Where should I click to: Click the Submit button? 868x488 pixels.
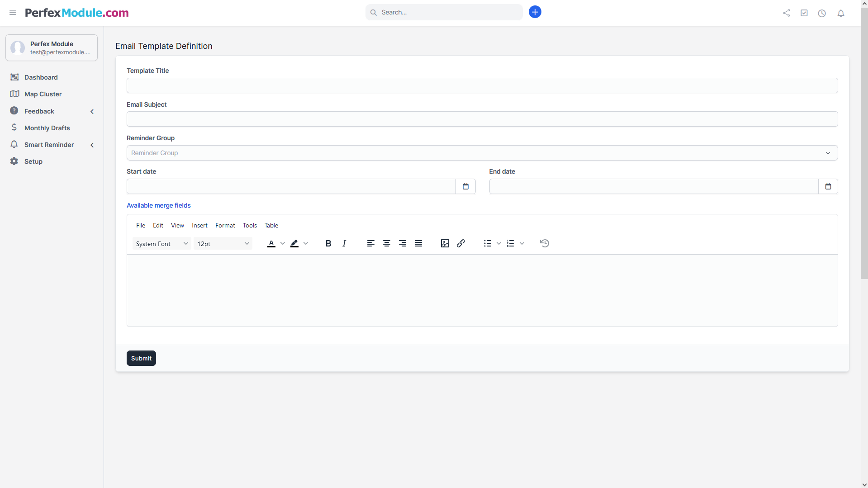(x=141, y=358)
